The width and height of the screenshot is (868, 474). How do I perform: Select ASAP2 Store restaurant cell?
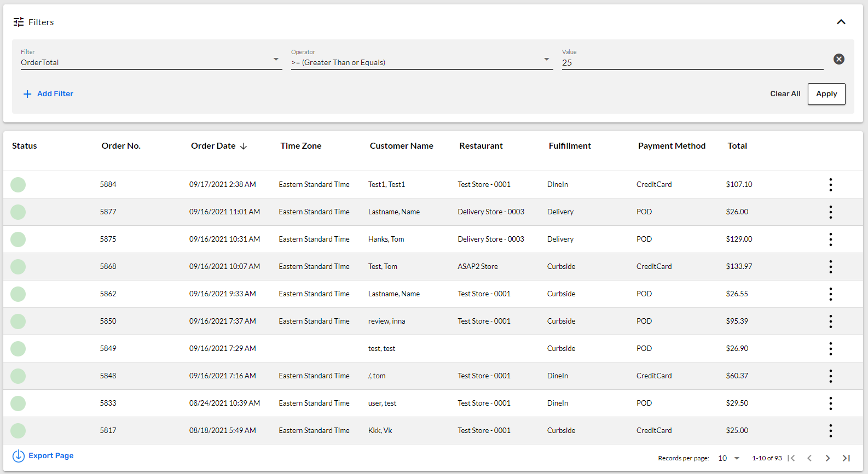(x=478, y=266)
